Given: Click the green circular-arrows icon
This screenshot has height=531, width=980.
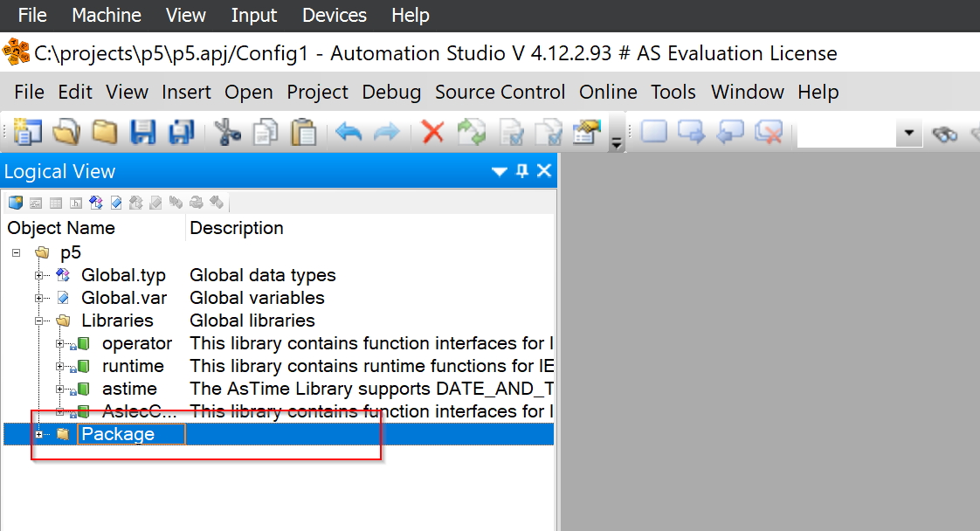Looking at the screenshot, I should [x=472, y=132].
